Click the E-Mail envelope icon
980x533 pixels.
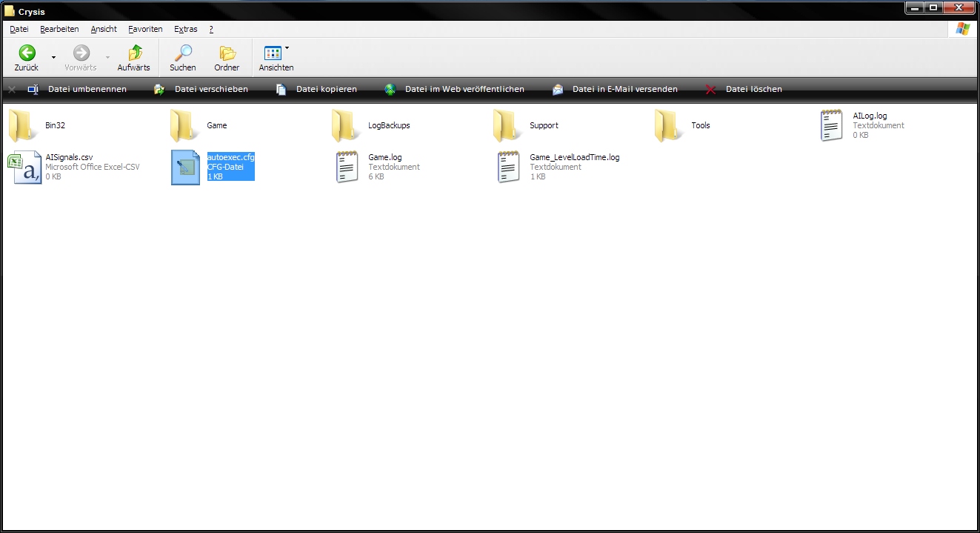pyautogui.click(x=558, y=90)
